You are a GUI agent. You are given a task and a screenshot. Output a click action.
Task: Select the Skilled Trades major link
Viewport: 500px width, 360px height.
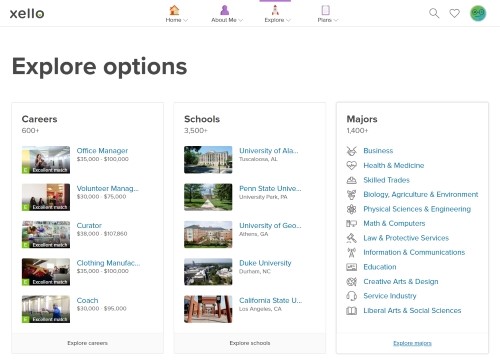click(x=386, y=180)
